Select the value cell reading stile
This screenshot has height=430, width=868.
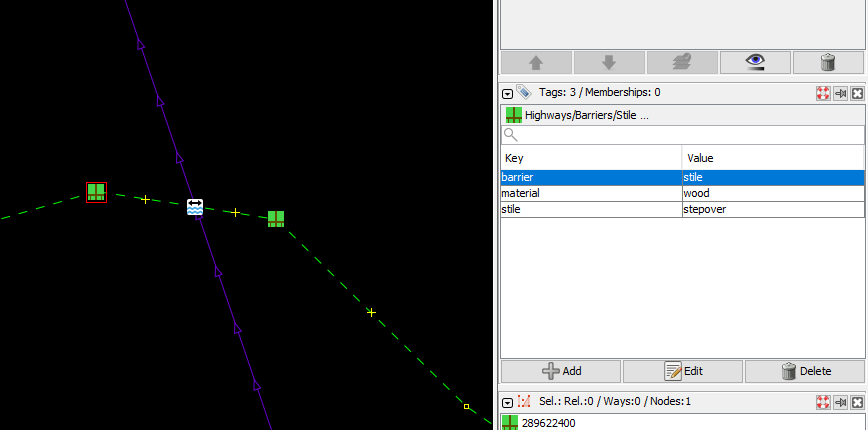(x=773, y=178)
